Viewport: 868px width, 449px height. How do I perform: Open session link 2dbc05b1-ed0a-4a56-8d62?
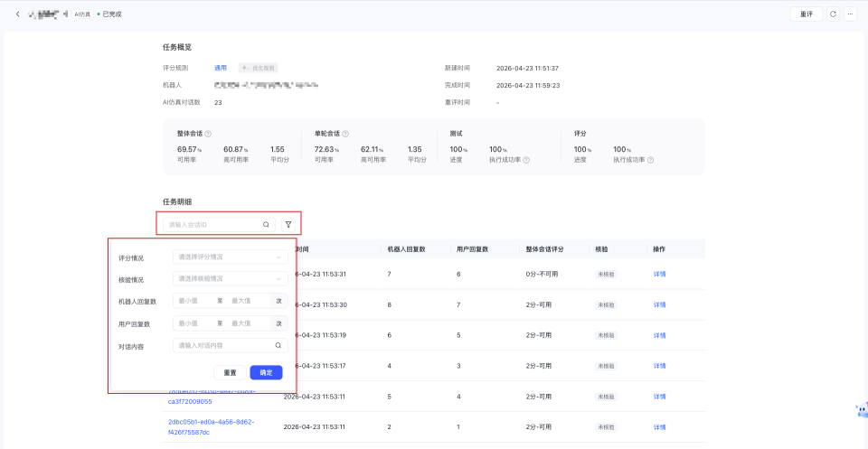click(211, 427)
